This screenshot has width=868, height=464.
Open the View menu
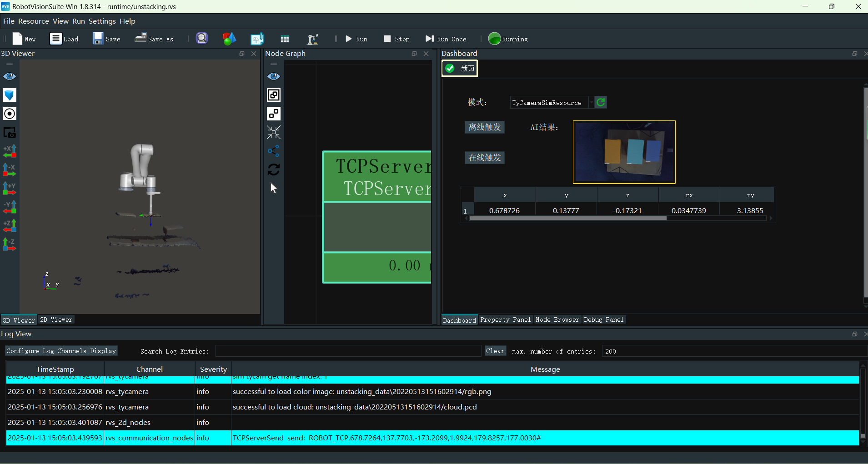tap(60, 21)
